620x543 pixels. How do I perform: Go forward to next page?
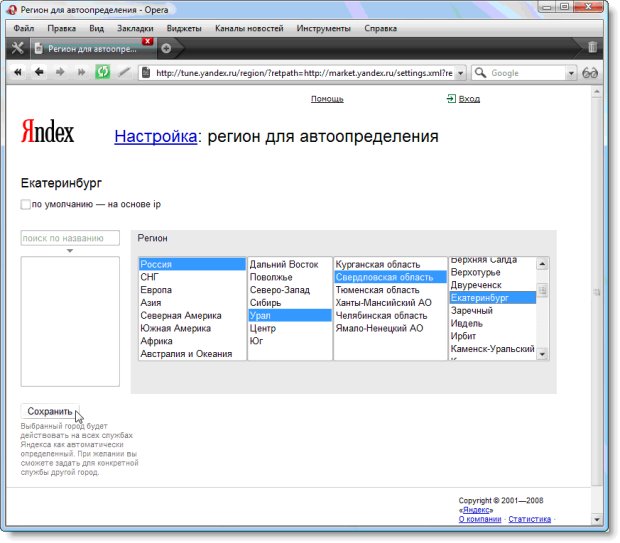tap(60, 72)
